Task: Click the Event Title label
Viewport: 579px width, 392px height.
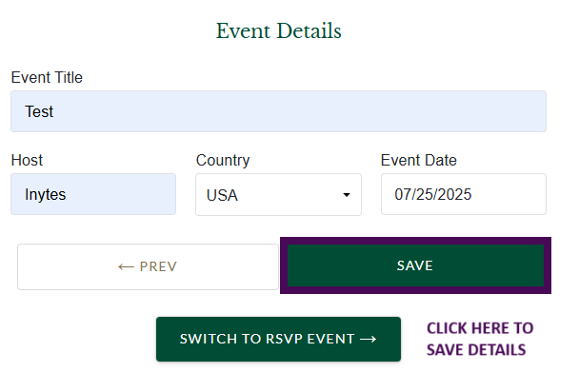Action: (47, 78)
